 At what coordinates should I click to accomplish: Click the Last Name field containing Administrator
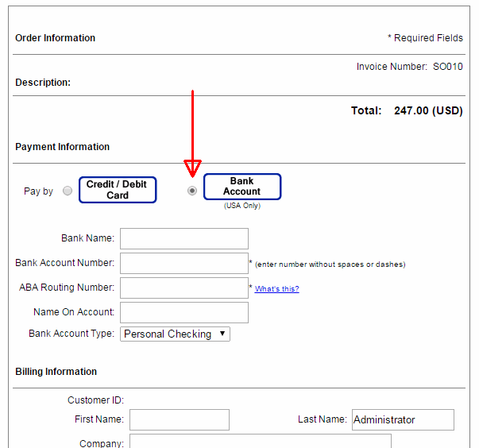[403, 419]
